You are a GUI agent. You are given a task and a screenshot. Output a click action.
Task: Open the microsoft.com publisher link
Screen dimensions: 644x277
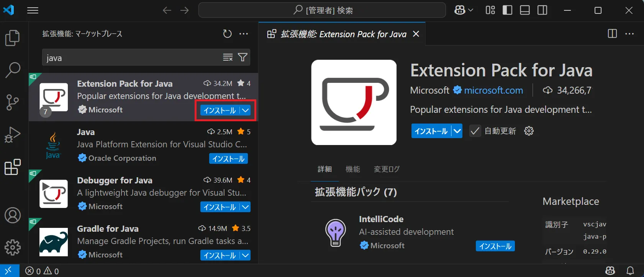493,91
